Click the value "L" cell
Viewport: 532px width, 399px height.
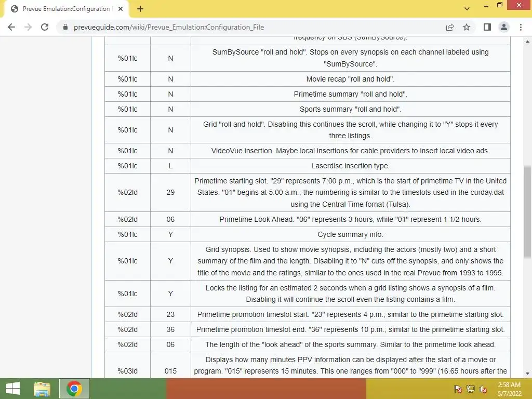[170, 166]
